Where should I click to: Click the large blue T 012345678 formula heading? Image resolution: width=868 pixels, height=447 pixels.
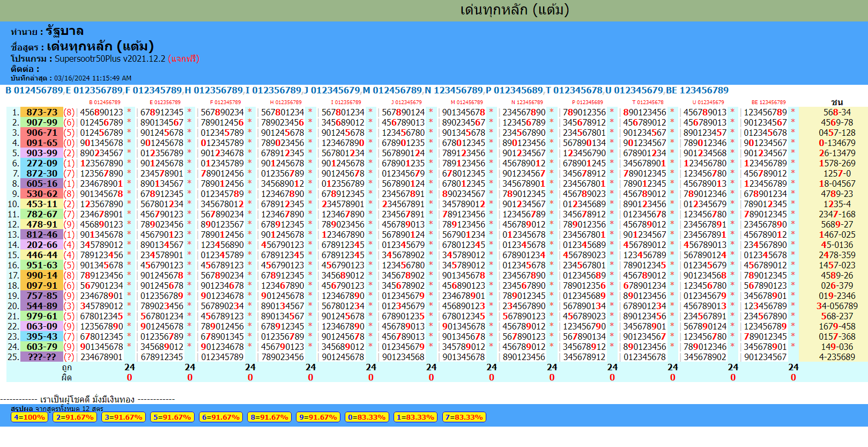coord(574,90)
